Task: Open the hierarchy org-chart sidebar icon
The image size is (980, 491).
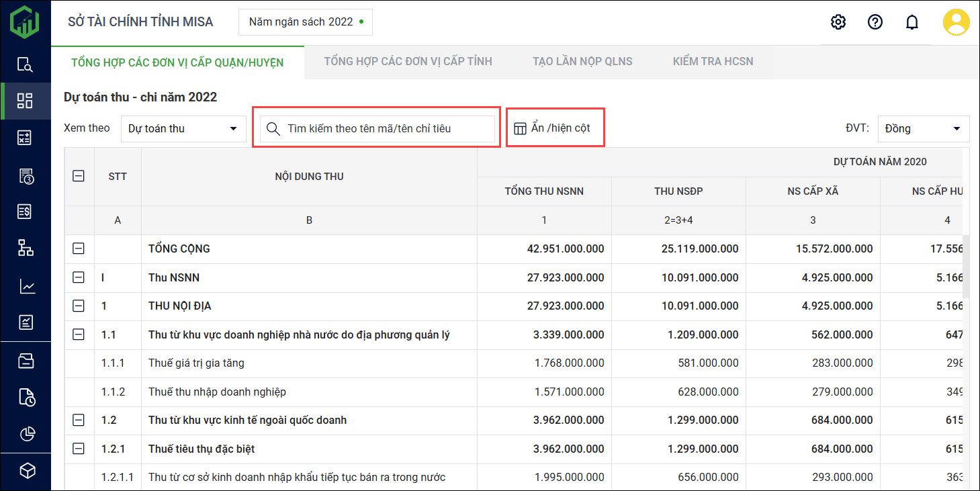Action: 26,248
